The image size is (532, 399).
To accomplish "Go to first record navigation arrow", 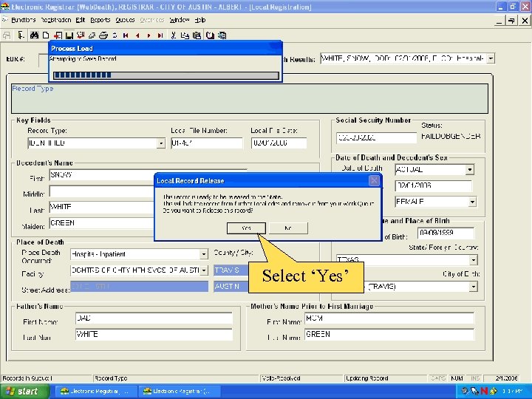I will coord(126,35).
